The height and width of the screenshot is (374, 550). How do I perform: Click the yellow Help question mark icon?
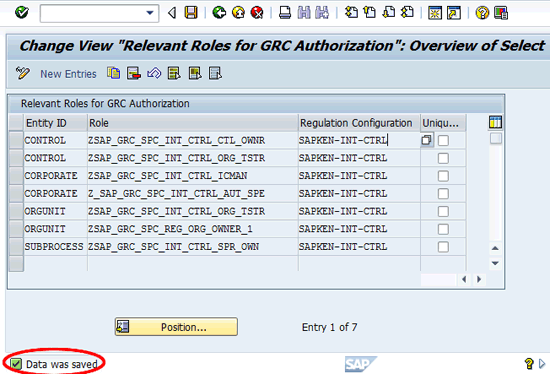482,13
